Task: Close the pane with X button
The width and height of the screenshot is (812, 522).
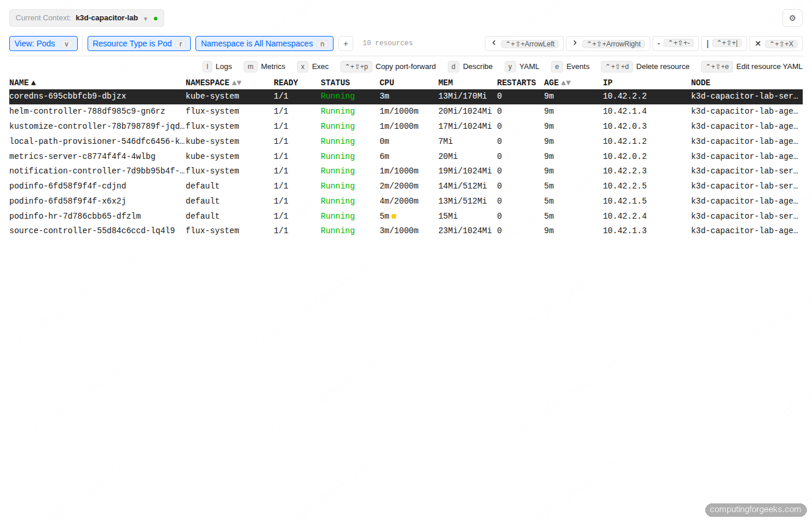Action: tap(776, 43)
